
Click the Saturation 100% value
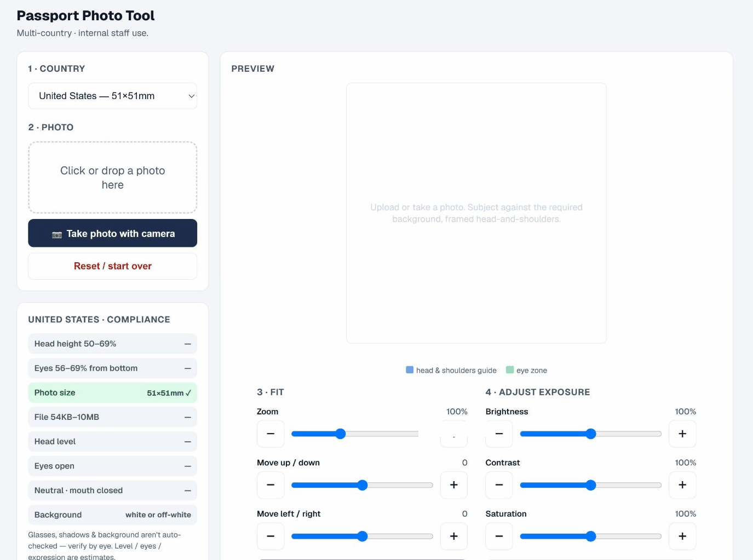[x=685, y=514]
